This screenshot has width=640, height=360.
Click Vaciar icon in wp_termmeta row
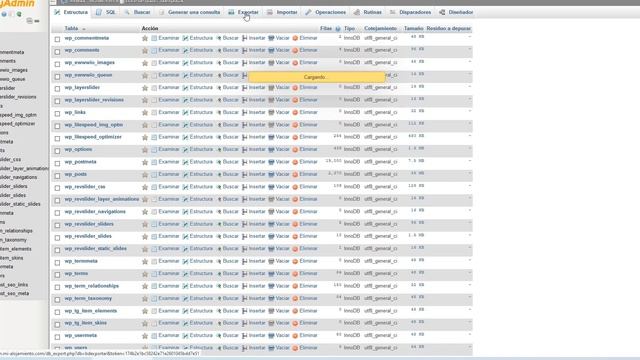click(x=271, y=262)
